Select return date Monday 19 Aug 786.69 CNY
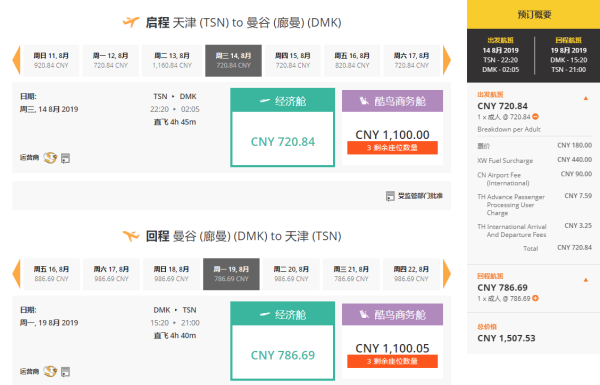 (231, 274)
